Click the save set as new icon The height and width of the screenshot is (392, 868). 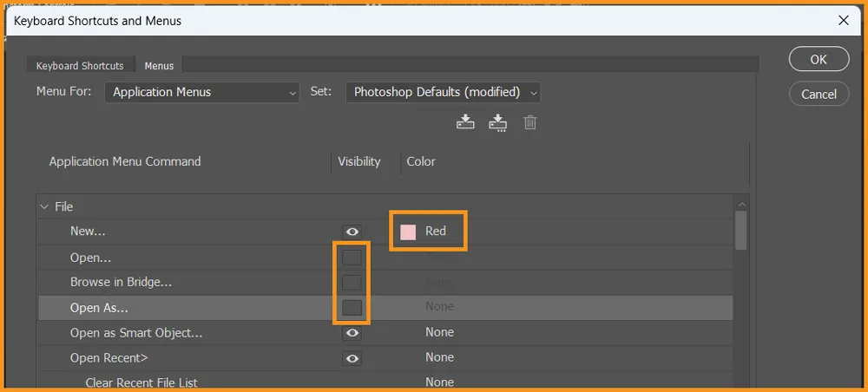[498, 122]
